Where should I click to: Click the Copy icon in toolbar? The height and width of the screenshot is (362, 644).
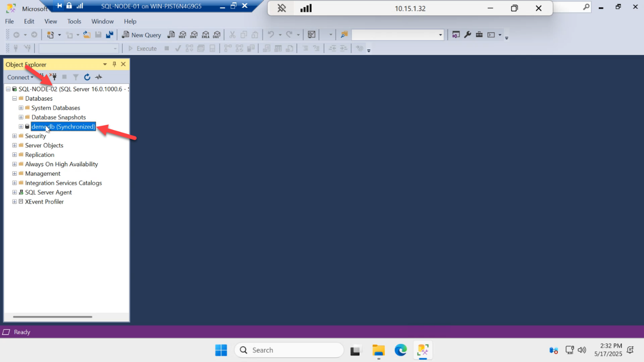243,35
